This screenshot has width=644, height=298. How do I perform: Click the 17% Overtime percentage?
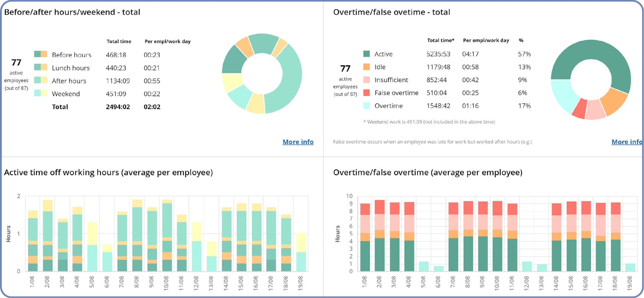pyautogui.click(x=524, y=105)
